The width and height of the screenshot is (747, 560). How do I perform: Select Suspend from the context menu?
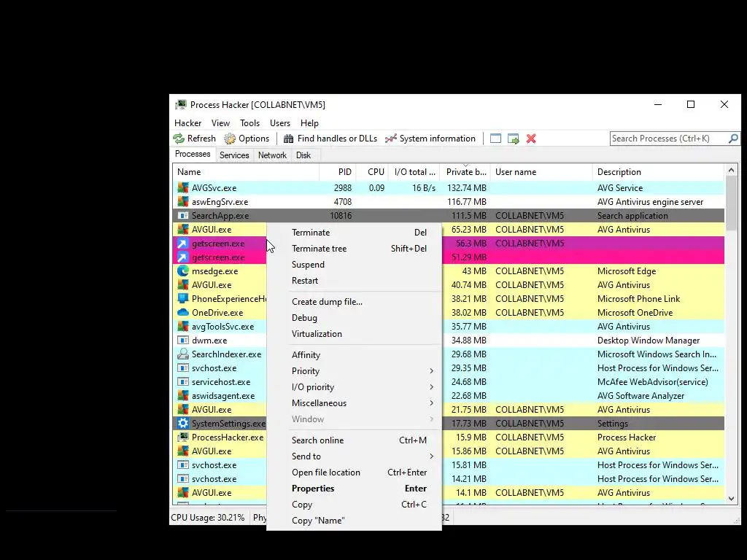354,264
